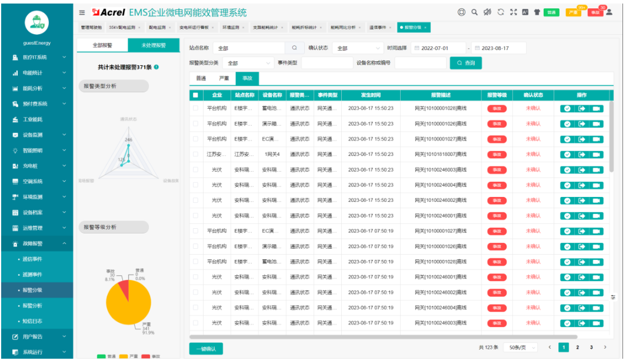Open the 配电监测 page tab

pos(157,28)
